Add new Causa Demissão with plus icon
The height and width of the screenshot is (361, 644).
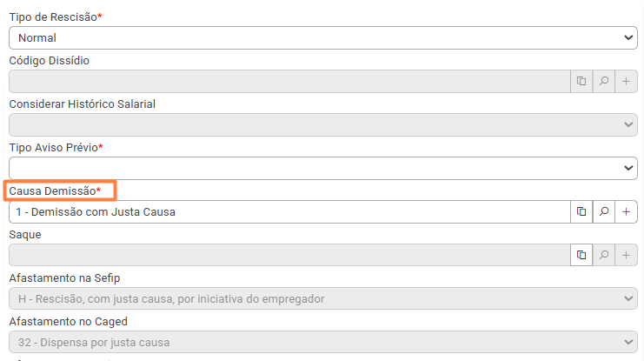click(x=626, y=211)
